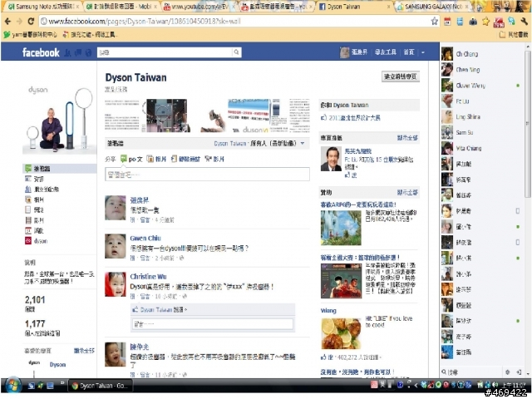532x399 pixels.
Task: Collapse chat sidebar with the arrow icon
Action: tap(519, 372)
